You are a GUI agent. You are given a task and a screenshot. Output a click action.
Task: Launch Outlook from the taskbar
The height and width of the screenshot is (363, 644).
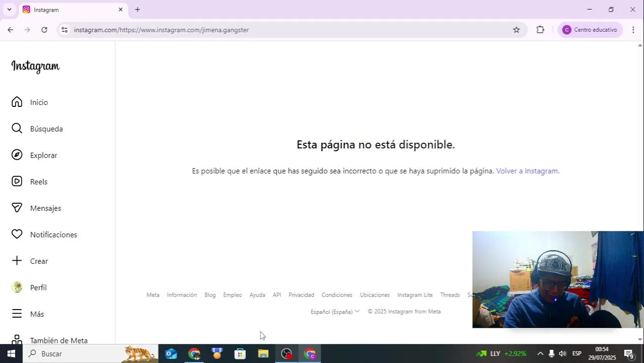(171, 354)
